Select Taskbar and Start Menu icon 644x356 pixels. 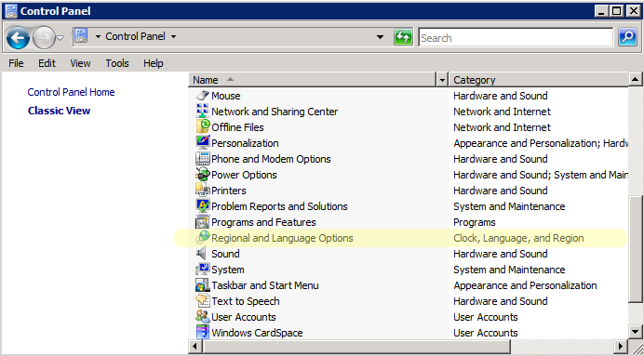203,285
